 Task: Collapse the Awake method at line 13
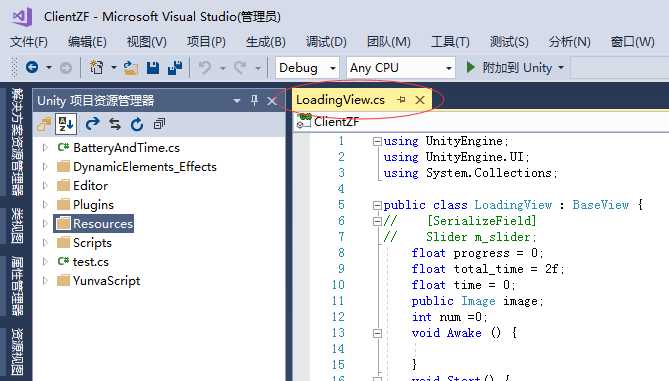point(377,333)
